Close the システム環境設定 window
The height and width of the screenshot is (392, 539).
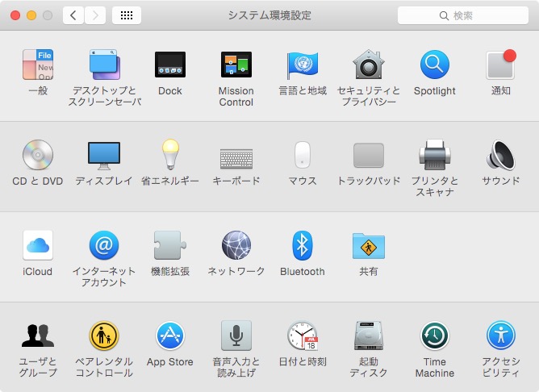tap(15, 15)
